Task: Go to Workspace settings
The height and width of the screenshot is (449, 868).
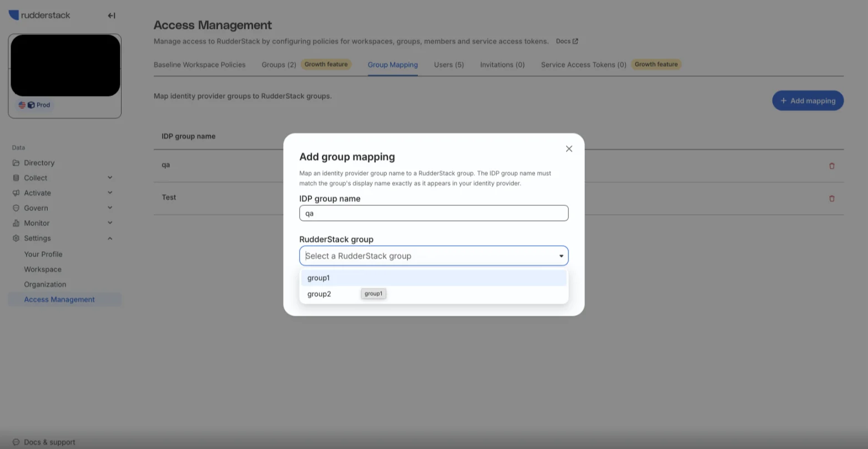Action: tap(43, 269)
